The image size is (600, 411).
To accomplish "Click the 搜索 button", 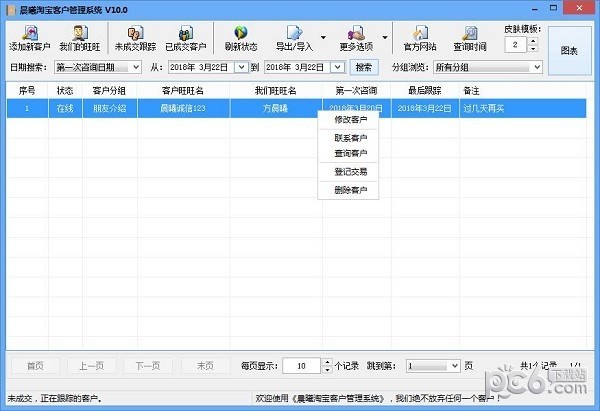I will coord(364,67).
